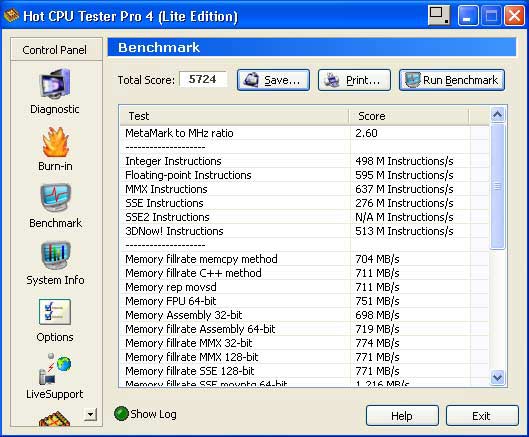This screenshot has width=529, height=437.
Task: Click the Control Panel header tab
Action: tap(56, 50)
